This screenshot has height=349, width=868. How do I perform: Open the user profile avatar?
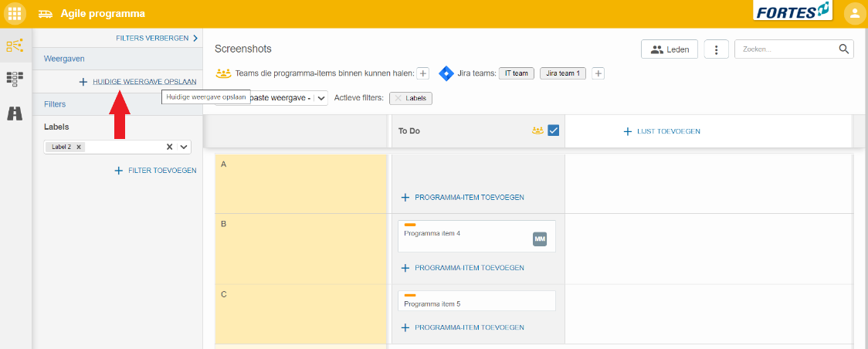[854, 13]
